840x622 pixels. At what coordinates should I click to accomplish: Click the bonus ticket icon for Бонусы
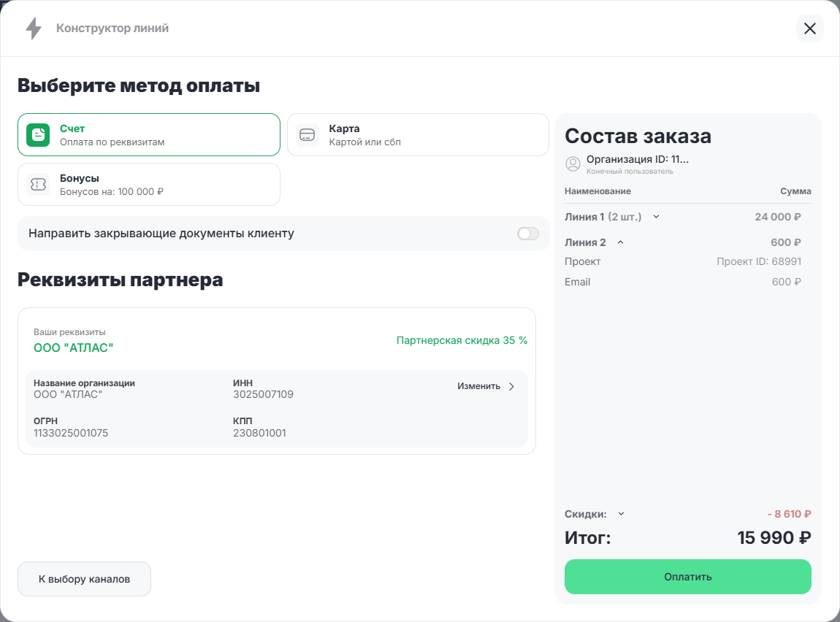click(x=38, y=185)
